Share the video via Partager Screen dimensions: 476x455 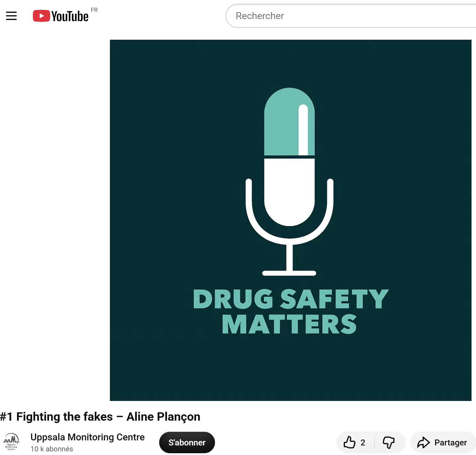pos(443,442)
